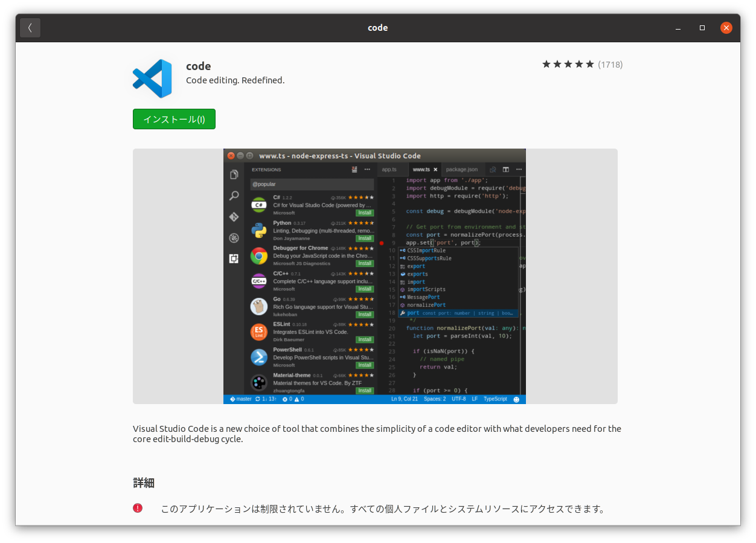Switch to the app.ts tab
The width and height of the screenshot is (756, 543).
389,169
